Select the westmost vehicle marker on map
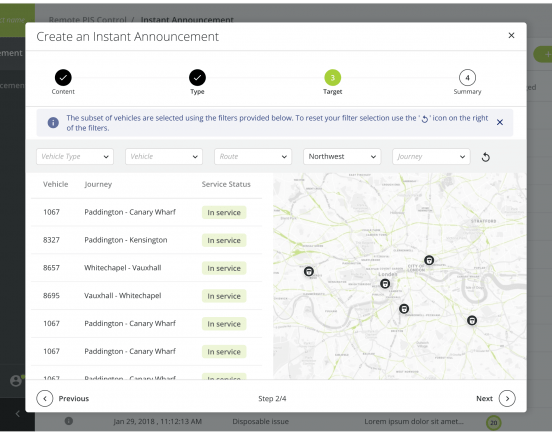Screen dimensions: 552x435 coord(309,271)
